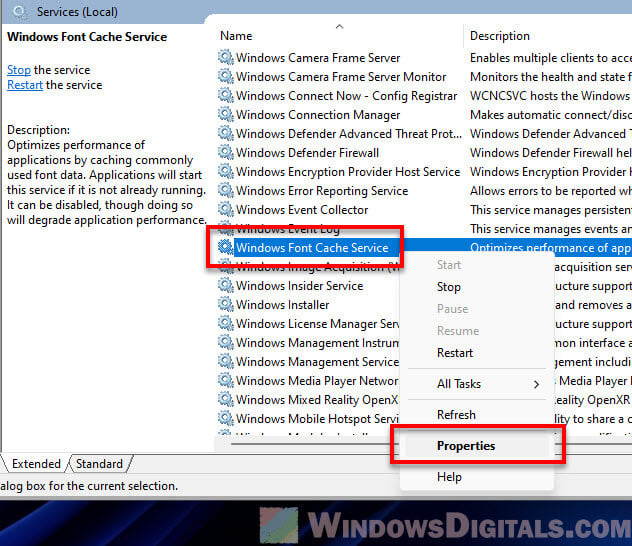This screenshot has width=632, height=546.
Task: Select 'Windows License Manager' service row
Action: [x=318, y=324]
